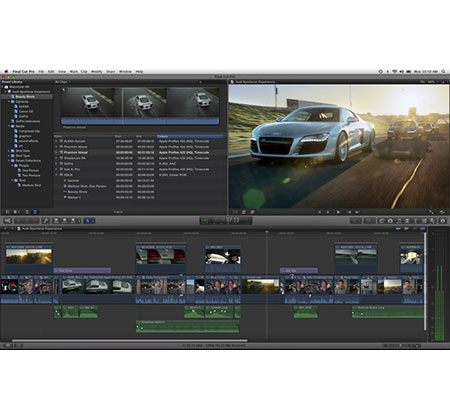Select Beauty Shots in library sidebar

[27, 97]
